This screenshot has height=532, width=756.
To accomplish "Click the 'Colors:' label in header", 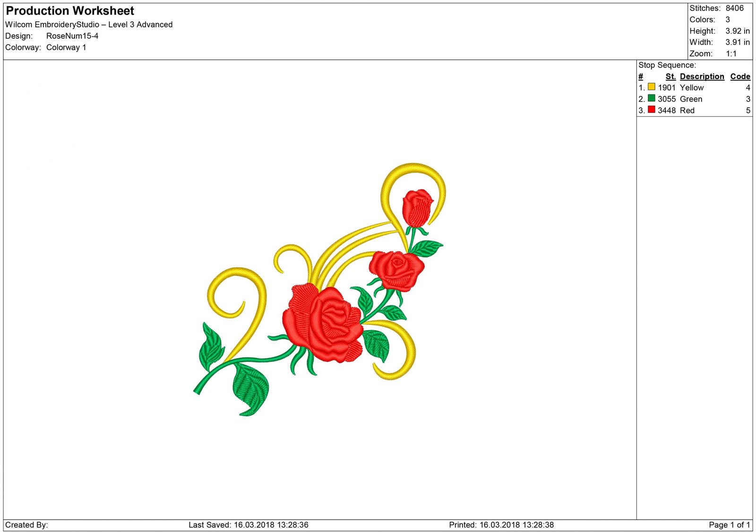I will [702, 20].
